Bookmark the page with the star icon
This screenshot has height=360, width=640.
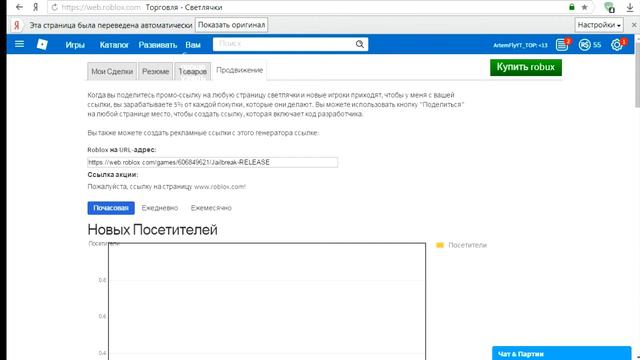click(584, 7)
